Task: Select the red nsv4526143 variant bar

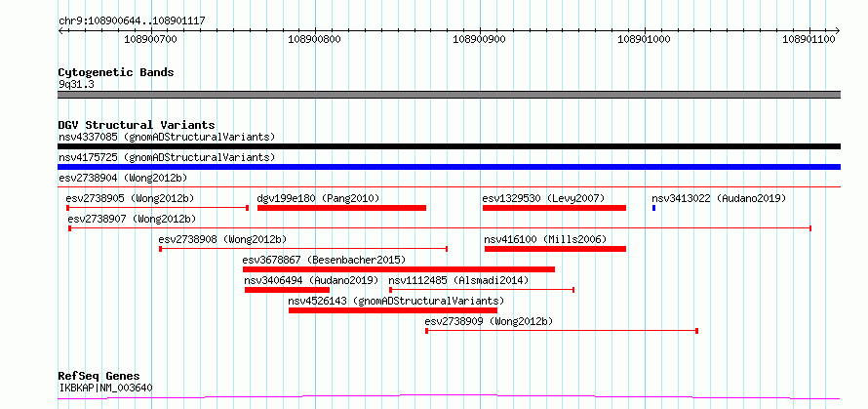Action: (393, 310)
